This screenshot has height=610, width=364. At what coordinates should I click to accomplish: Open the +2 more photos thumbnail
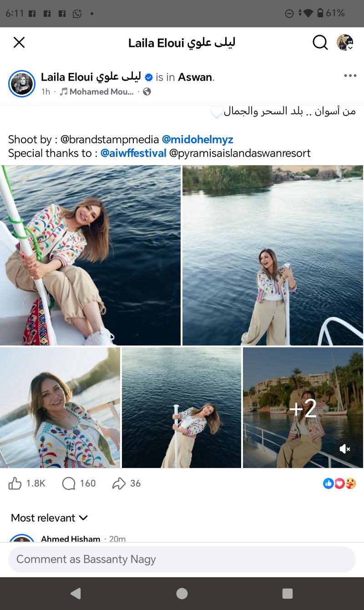tap(303, 408)
